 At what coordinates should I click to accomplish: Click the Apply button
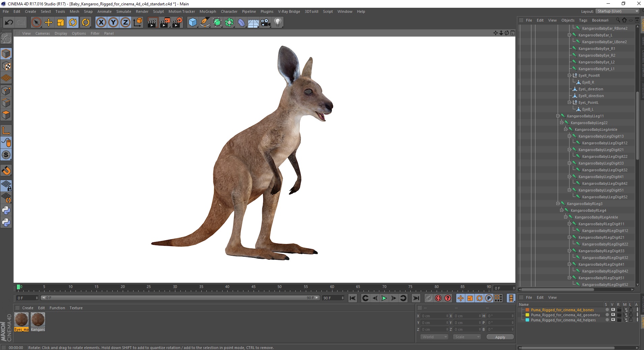click(x=500, y=337)
